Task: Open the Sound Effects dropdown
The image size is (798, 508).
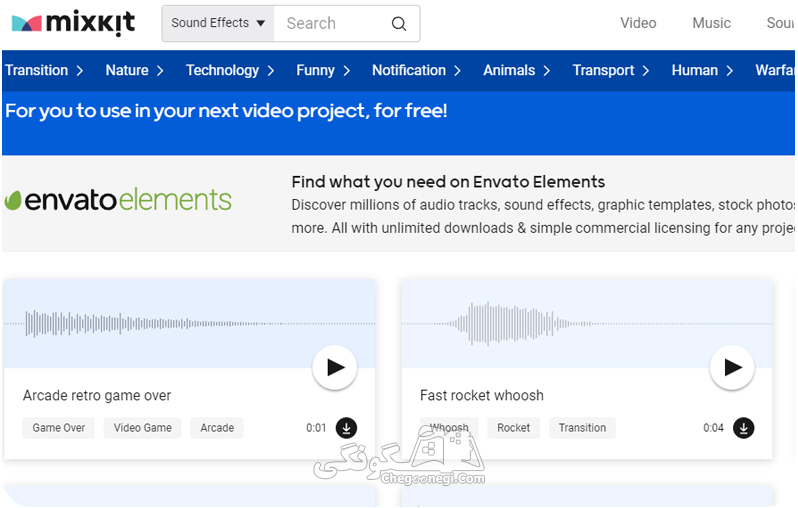Action: [218, 23]
